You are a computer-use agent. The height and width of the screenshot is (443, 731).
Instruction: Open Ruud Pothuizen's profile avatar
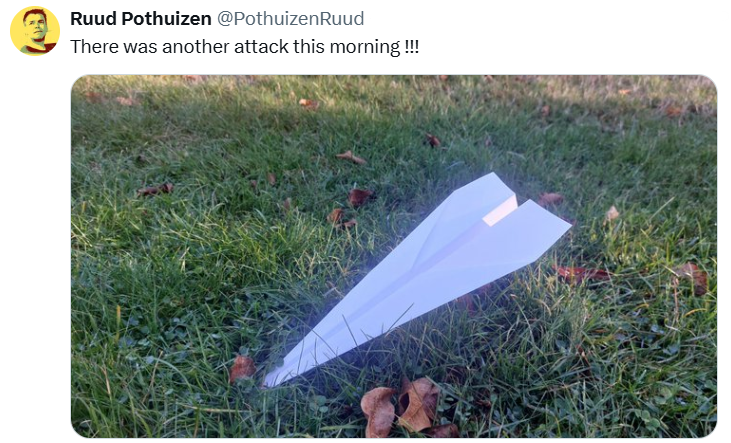pyautogui.click(x=35, y=31)
